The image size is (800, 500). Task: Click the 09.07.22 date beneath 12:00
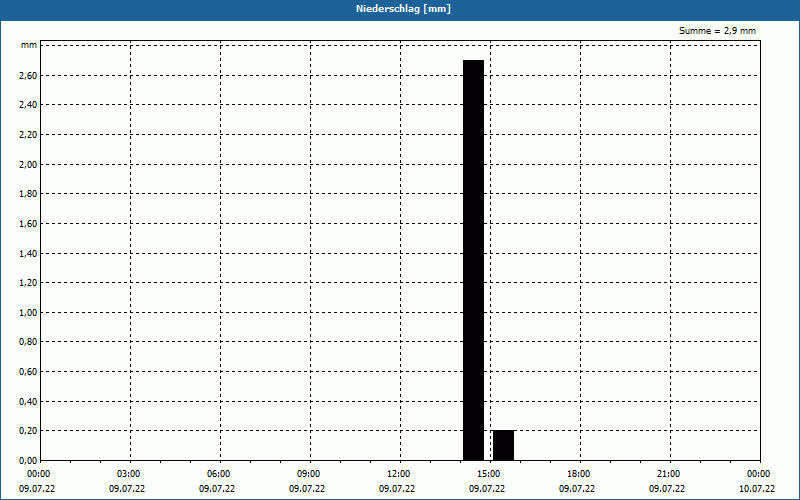click(x=396, y=489)
